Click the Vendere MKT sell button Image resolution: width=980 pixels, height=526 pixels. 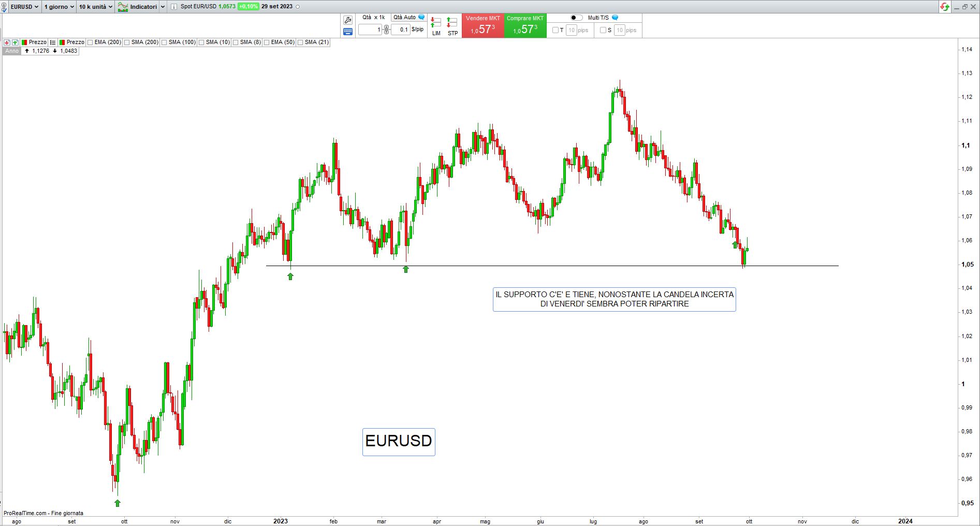point(482,26)
